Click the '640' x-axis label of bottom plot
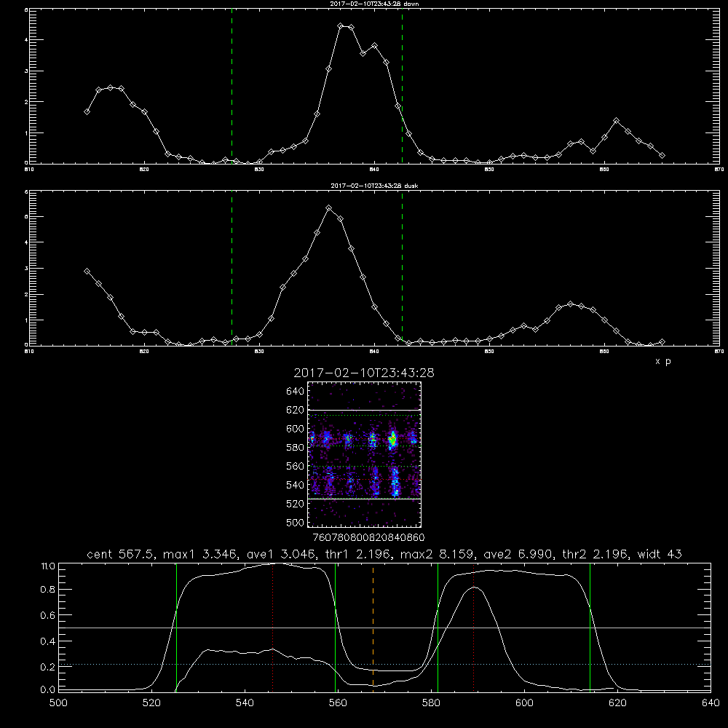728x728 pixels. (711, 703)
